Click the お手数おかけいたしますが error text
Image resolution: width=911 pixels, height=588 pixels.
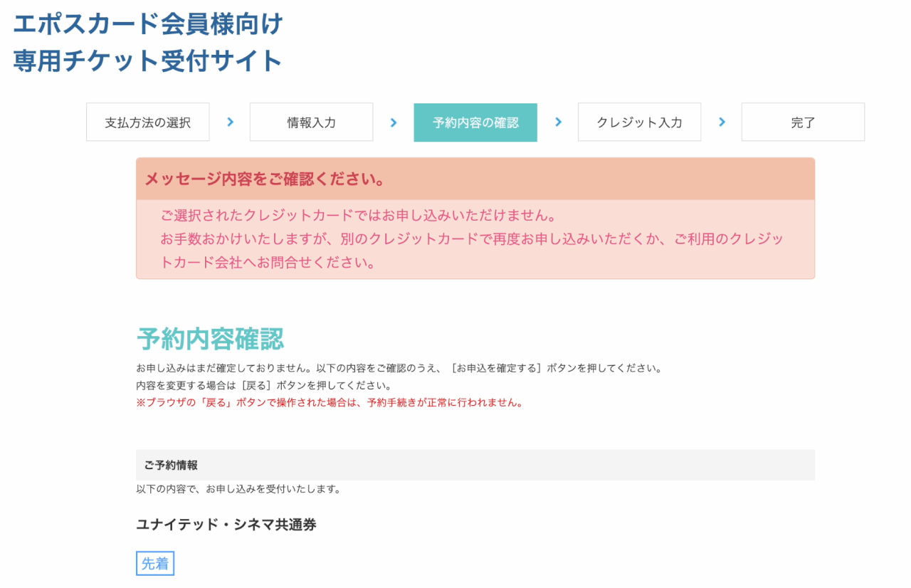(472, 251)
